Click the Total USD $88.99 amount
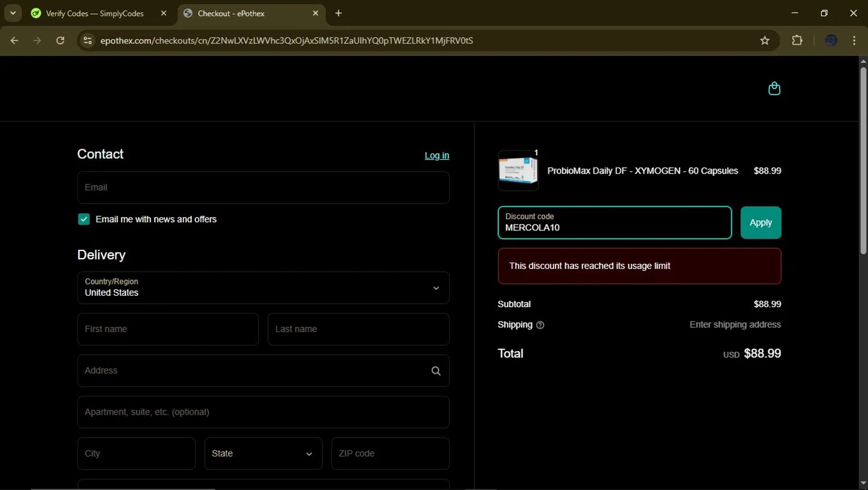868x490 pixels. [752, 353]
